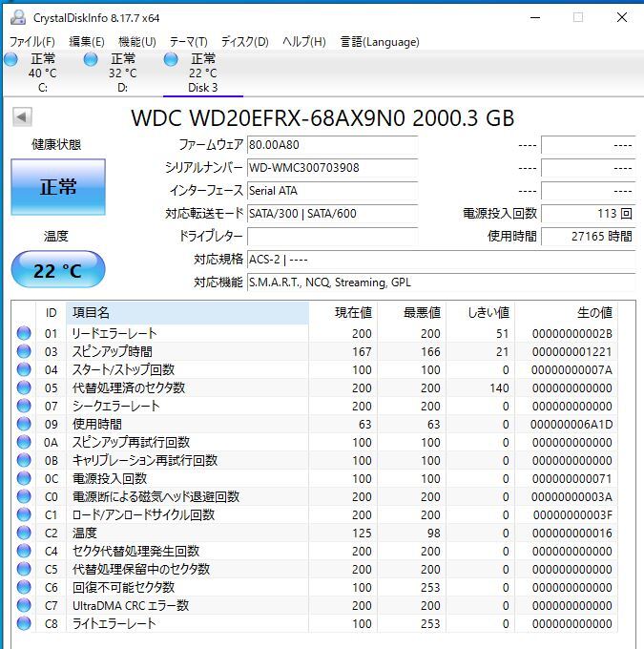Select the 代替処理済のセクタ数 row name
This screenshot has height=649, width=644.
(x=128, y=387)
